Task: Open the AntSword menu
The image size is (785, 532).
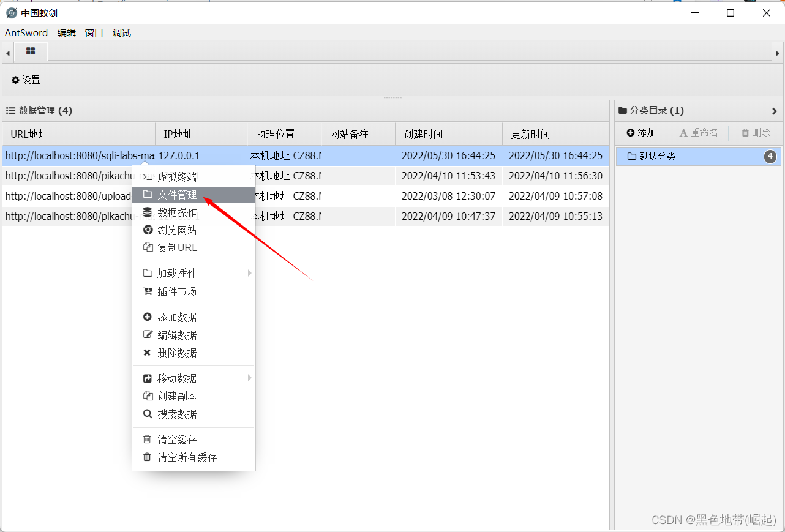Action: point(26,32)
